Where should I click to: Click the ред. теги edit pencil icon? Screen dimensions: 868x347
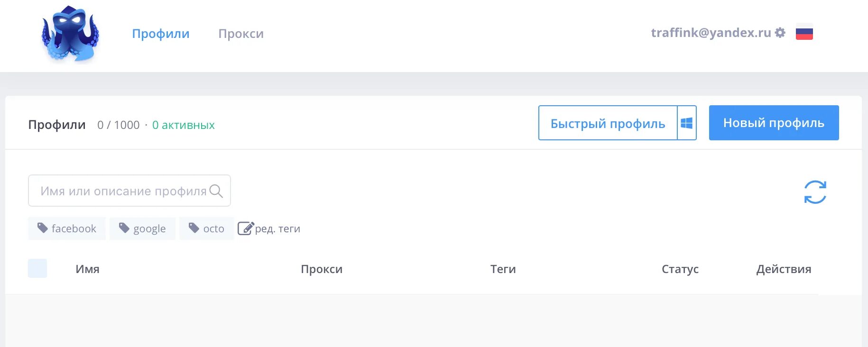[x=246, y=228]
